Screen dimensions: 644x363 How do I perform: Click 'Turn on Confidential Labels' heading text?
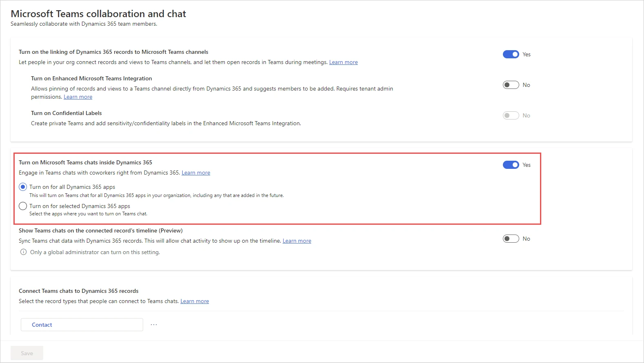[x=66, y=113]
